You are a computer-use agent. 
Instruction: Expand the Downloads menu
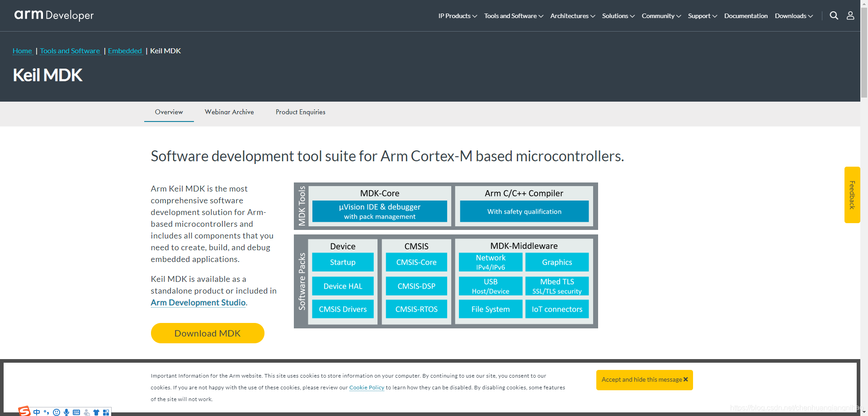tap(793, 16)
